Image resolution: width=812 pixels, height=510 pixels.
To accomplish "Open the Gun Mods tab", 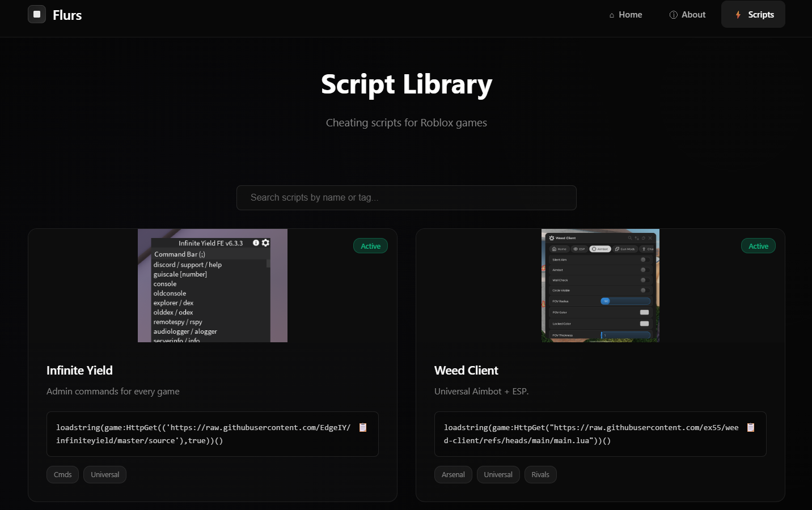I will pyautogui.click(x=625, y=249).
